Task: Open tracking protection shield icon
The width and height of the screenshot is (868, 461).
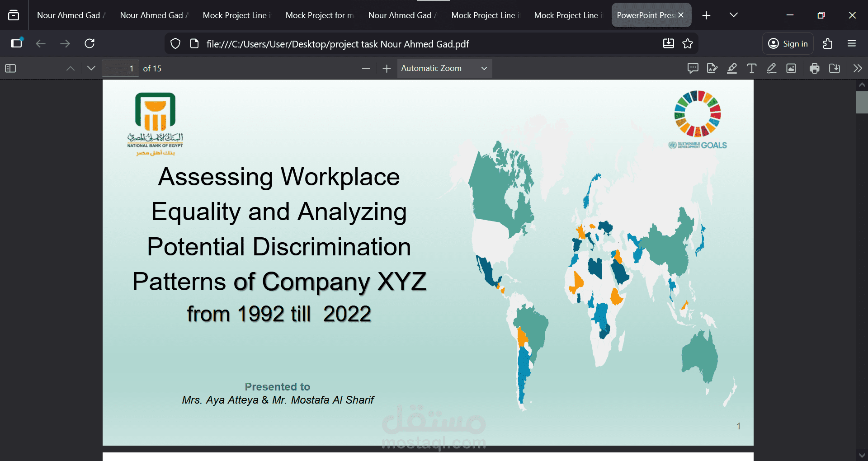Action: (x=175, y=44)
